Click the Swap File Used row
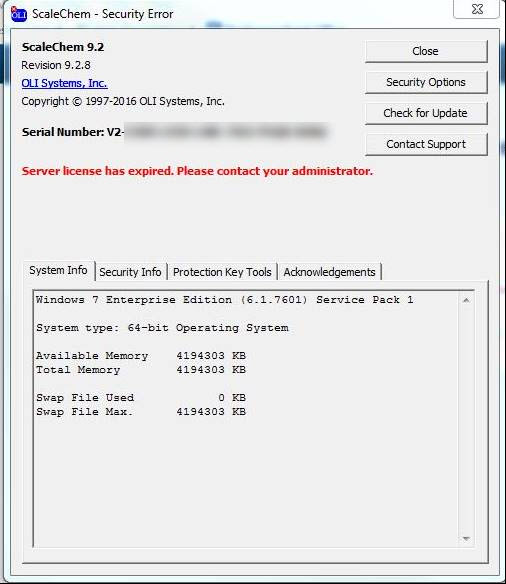The height and width of the screenshot is (584, 506). point(141,398)
